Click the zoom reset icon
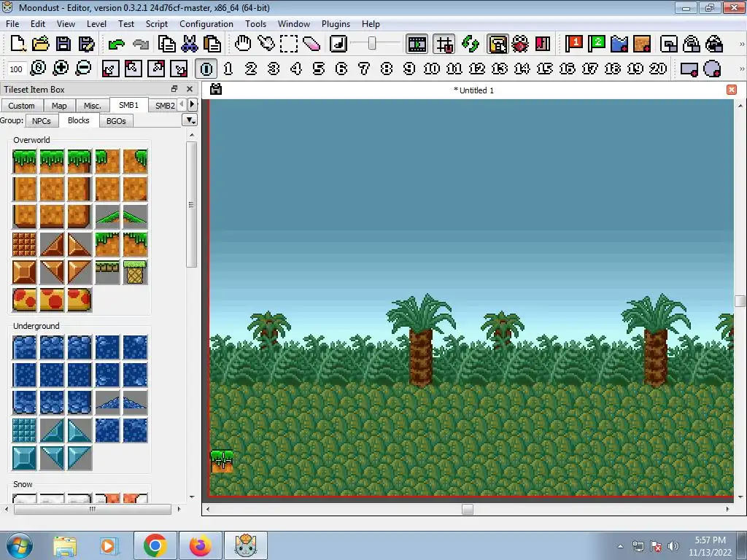 click(x=38, y=69)
